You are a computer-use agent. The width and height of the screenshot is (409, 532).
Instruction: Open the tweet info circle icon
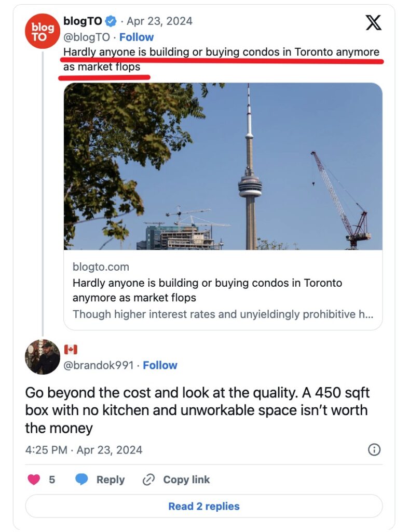(374, 450)
